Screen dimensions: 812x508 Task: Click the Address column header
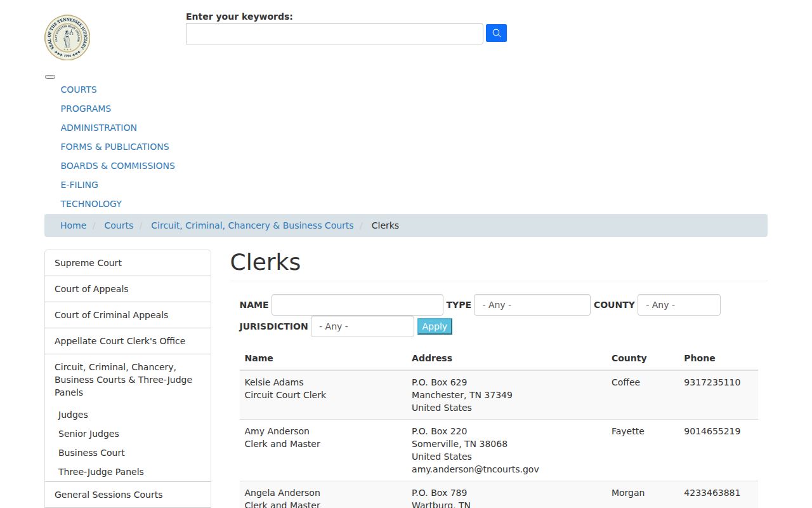(x=432, y=358)
